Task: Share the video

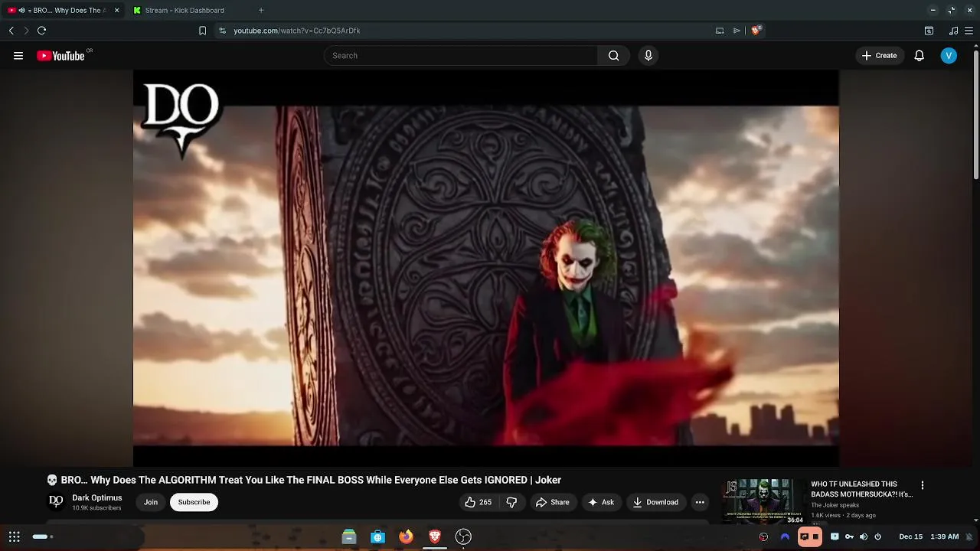Action: 552,503
